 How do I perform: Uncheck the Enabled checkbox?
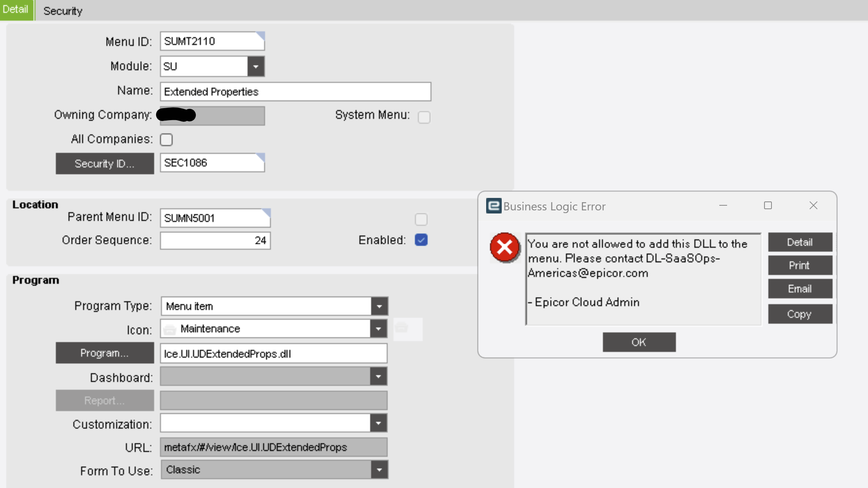pos(421,240)
